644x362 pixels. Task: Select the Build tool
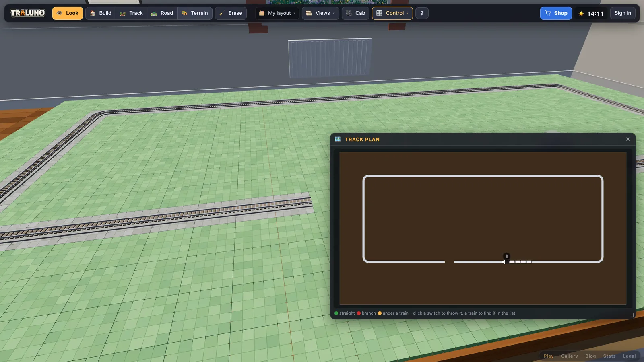coord(101,13)
